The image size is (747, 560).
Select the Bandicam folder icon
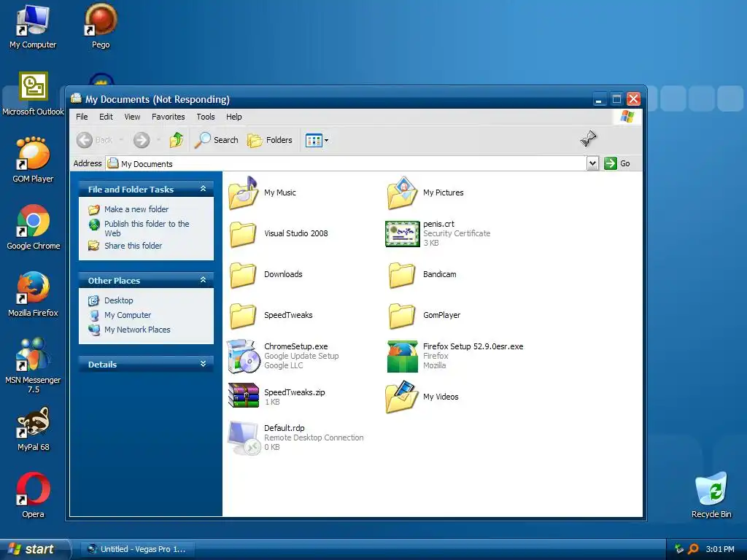[x=402, y=275]
